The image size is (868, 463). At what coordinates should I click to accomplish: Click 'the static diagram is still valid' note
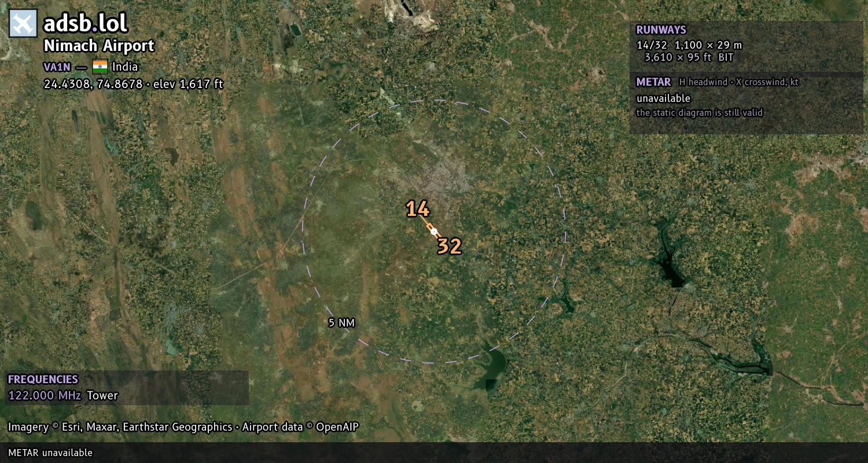coord(700,113)
